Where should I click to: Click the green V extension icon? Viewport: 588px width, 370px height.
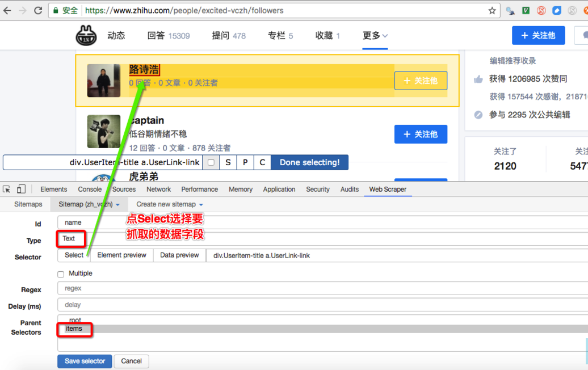coord(526,11)
